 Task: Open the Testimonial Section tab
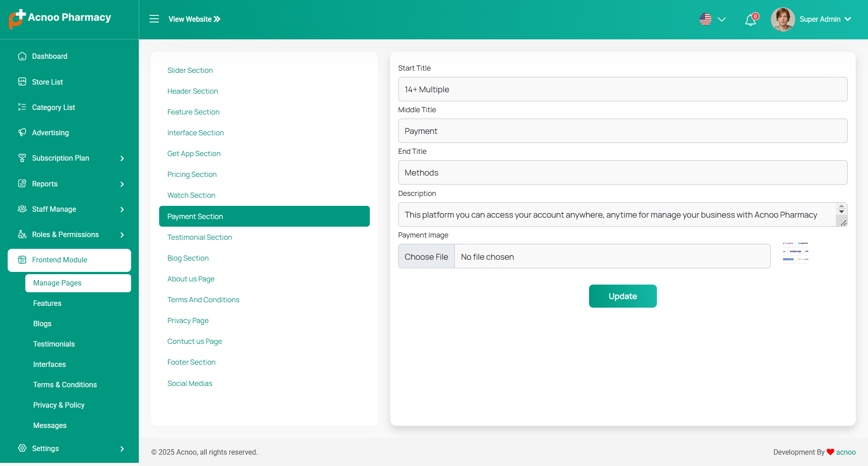(199, 237)
